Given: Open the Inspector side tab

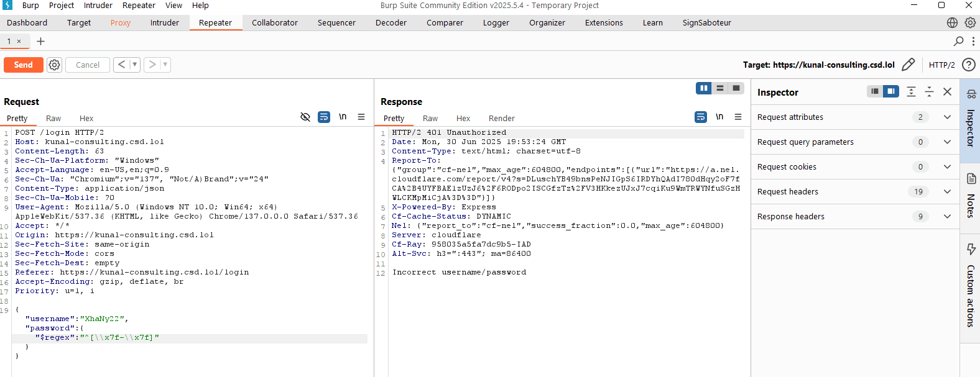Looking at the screenshot, I should click(x=970, y=120).
